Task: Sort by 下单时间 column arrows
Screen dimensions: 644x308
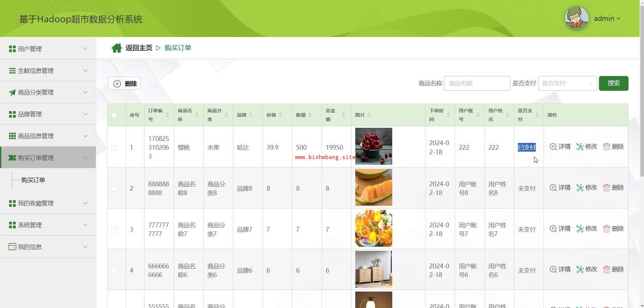Action: [x=448, y=115]
